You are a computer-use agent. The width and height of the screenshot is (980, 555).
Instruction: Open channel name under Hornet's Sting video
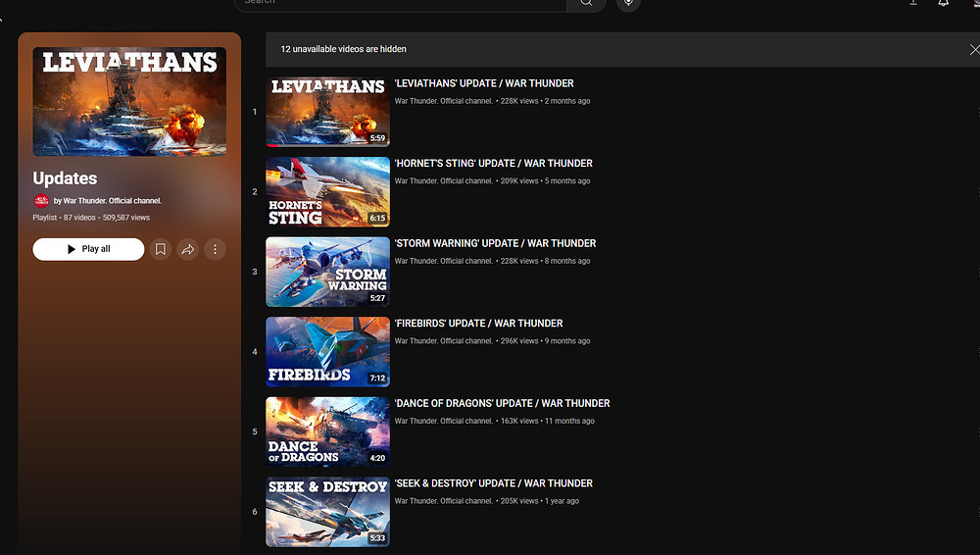pyautogui.click(x=443, y=180)
